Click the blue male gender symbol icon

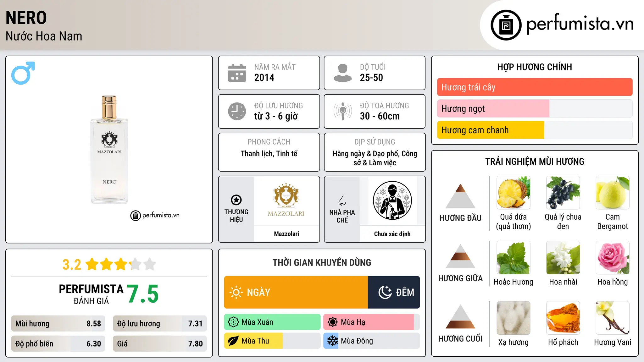point(23,73)
